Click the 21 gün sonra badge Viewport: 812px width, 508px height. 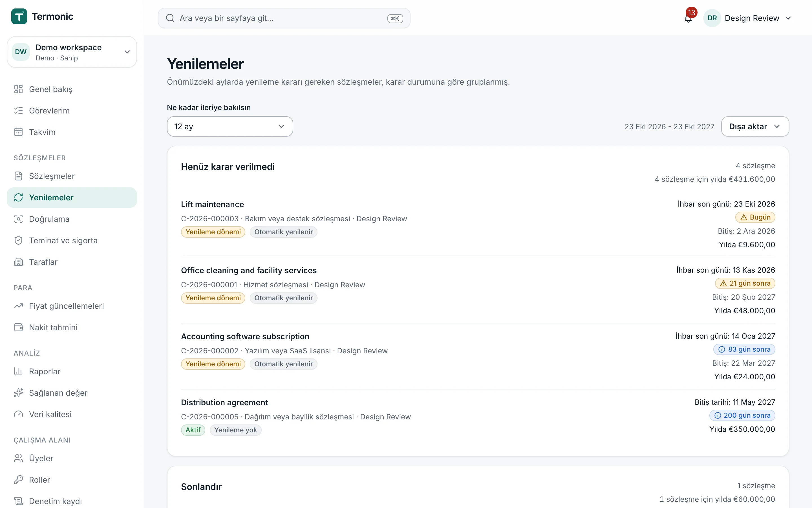745,283
